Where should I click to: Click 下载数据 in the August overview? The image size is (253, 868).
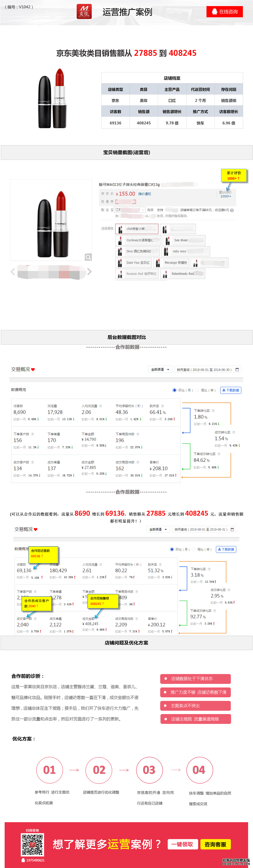[x=226, y=549]
